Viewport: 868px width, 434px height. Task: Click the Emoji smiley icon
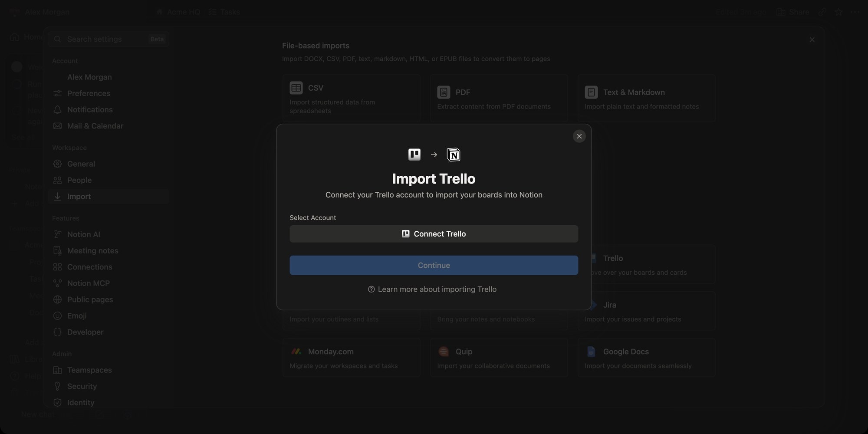57,316
